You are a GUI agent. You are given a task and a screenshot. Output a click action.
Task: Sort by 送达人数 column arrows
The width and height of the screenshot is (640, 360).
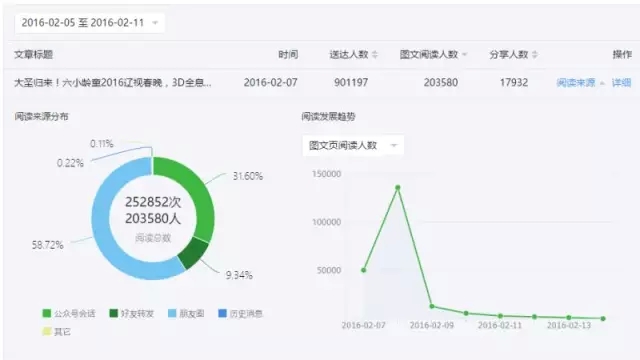(375, 54)
